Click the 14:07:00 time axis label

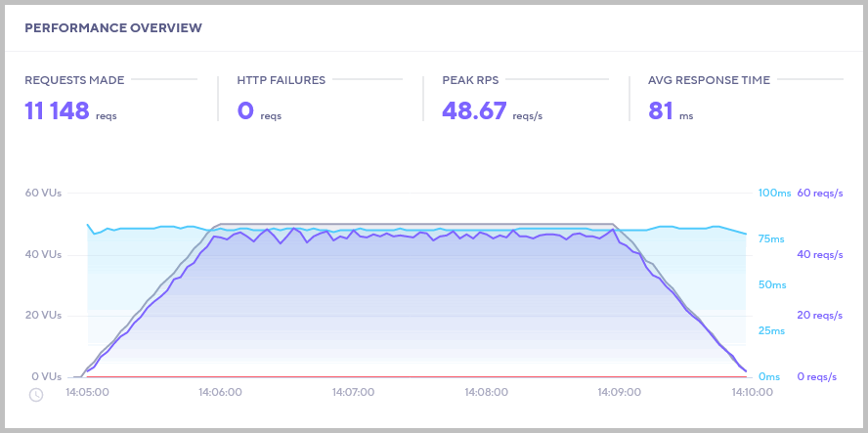(x=353, y=393)
